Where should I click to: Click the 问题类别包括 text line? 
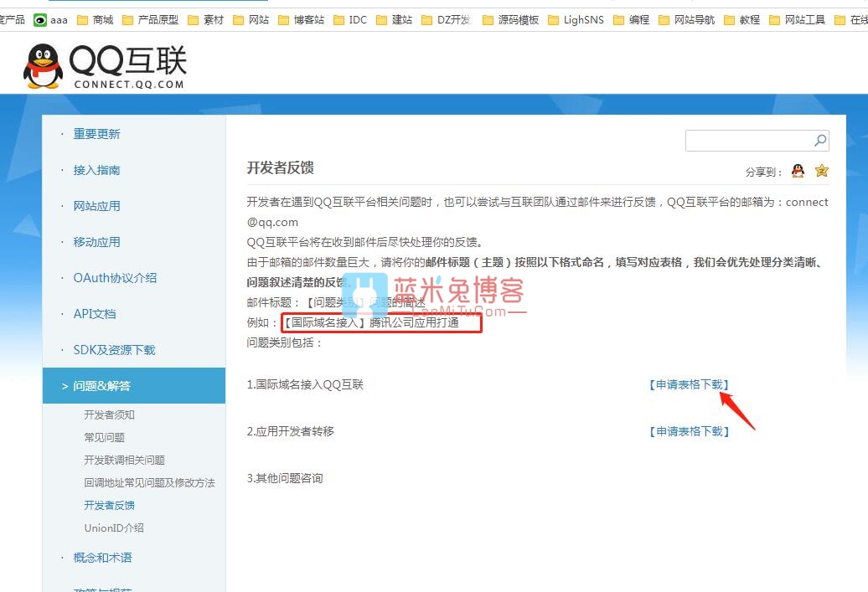(285, 342)
